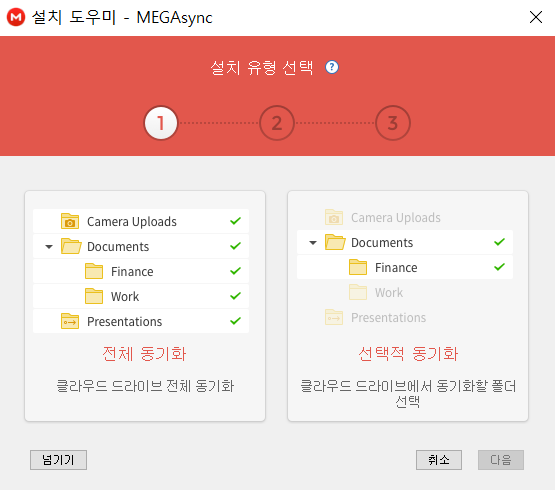Toggle Camera Uploads checkmark in full sync card
The image size is (555, 490).
235,221
